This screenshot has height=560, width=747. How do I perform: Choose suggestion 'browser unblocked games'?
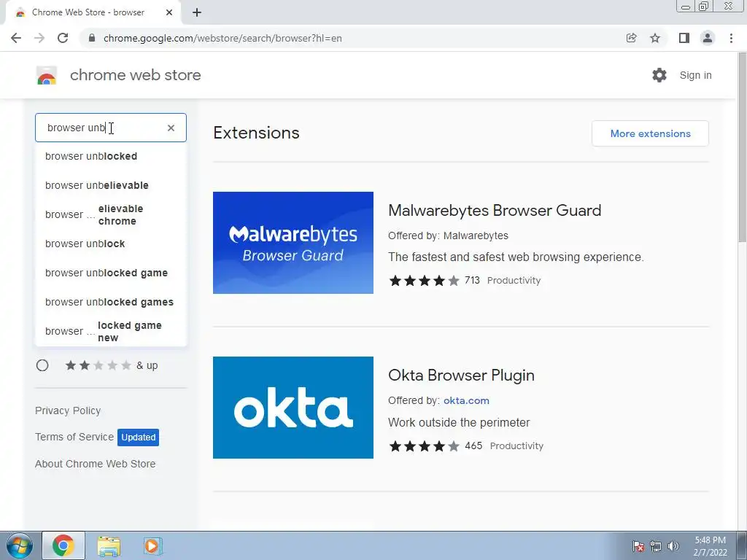pyautogui.click(x=111, y=302)
